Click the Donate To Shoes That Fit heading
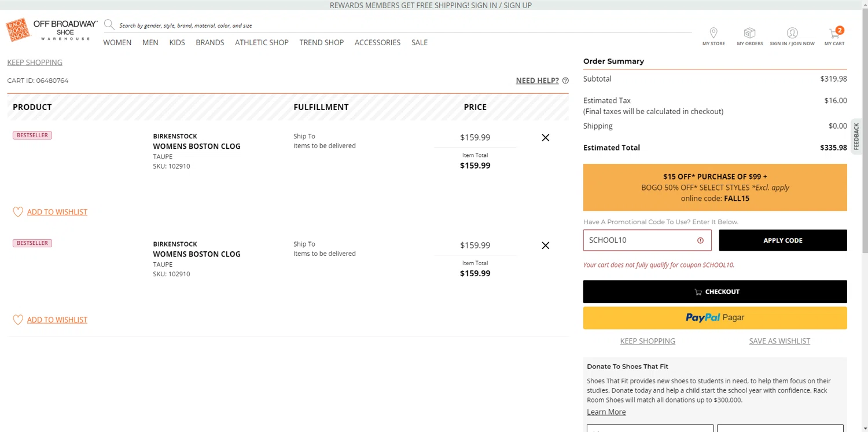 [x=627, y=367]
